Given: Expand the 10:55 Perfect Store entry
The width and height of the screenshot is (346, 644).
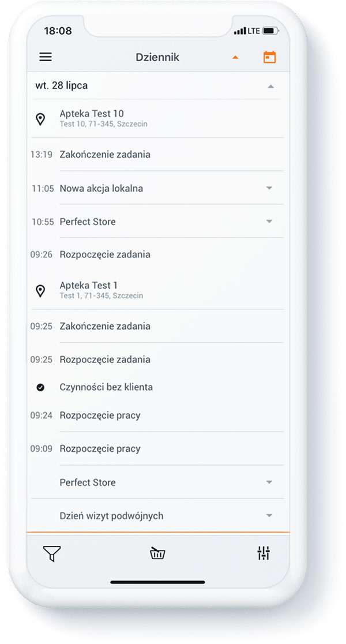Looking at the screenshot, I should pyautogui.click(x=269, y=222).
